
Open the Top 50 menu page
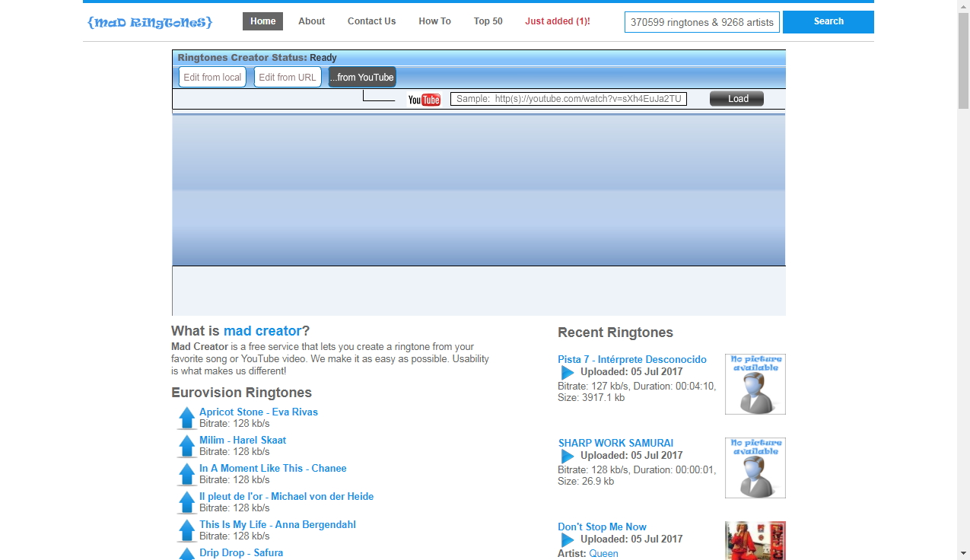point(488,21)
